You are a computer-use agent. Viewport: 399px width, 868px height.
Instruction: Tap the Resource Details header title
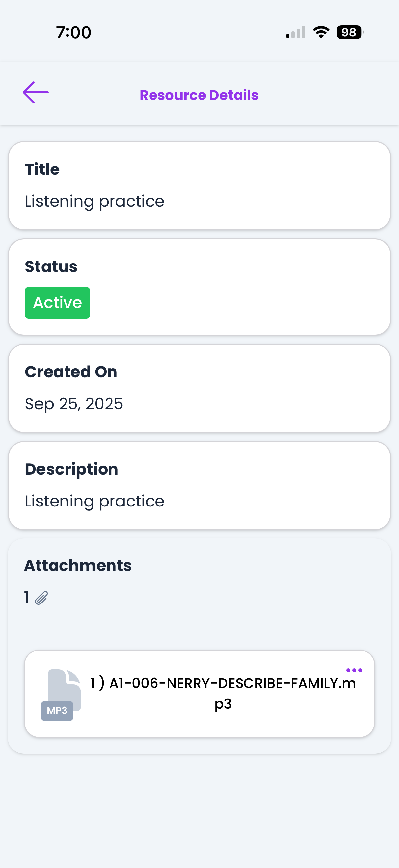tap(199, 95)
